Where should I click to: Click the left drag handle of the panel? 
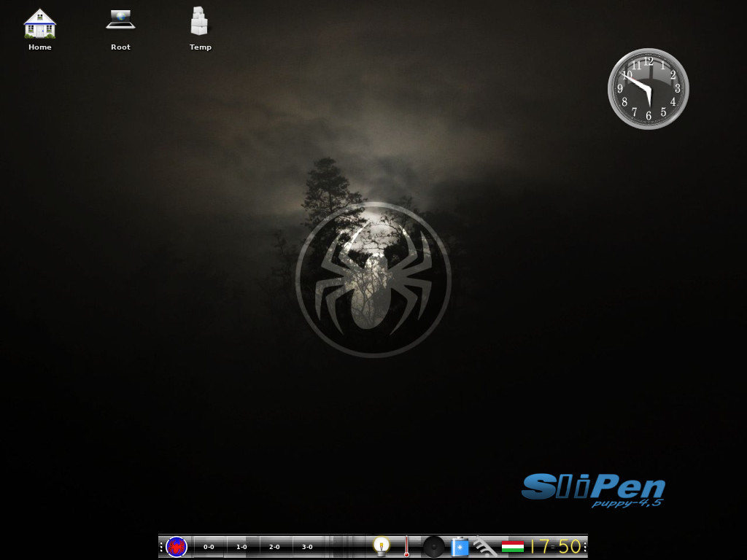click(x=161, y=547)
